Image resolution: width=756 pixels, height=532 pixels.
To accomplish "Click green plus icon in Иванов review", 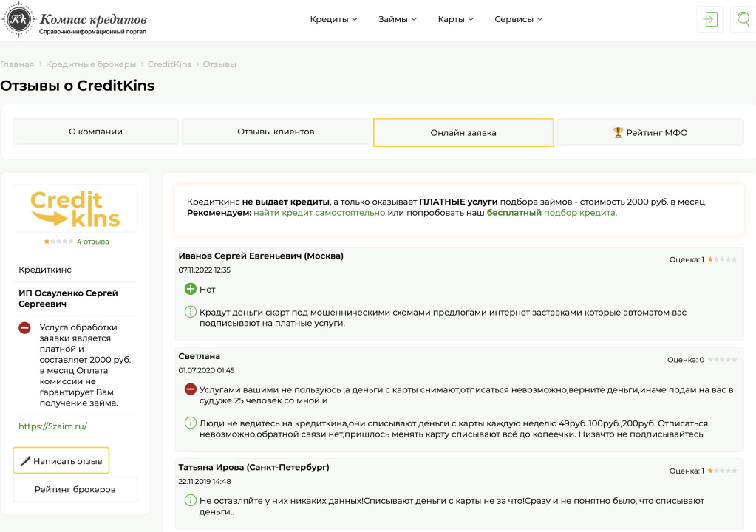I will coord(190,289).
